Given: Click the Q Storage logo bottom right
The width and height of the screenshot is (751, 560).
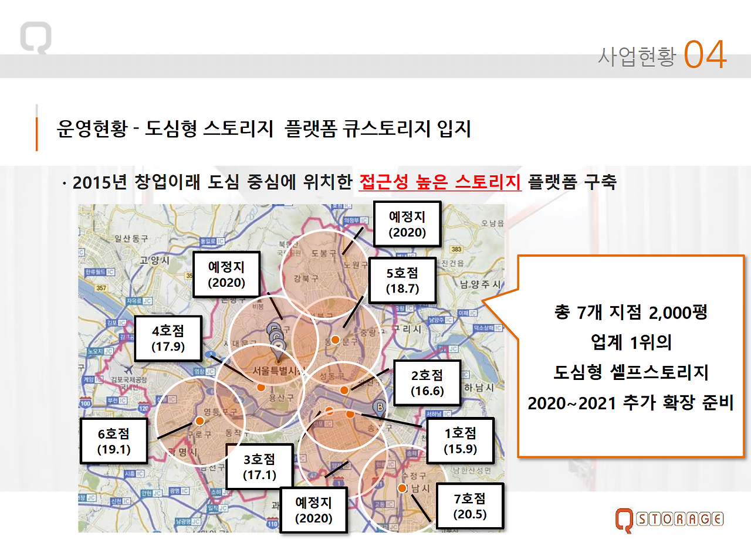Looking at the screenshot, I should [x=669, y=519].
